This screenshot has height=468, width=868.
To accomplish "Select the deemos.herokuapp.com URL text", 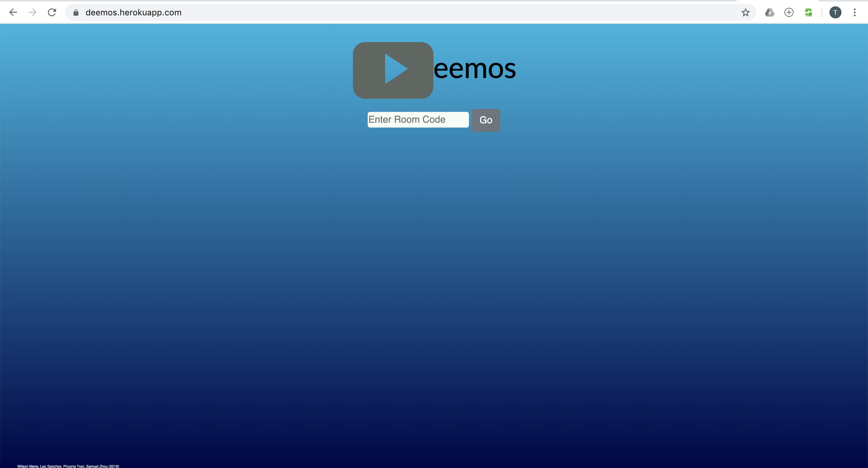I will coord(134,12).
